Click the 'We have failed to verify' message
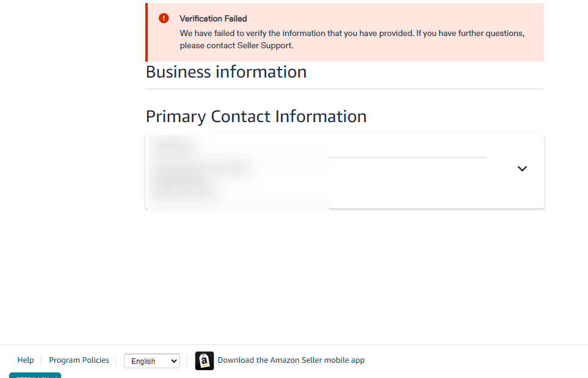The width and height of the screenshot is (588, 378). click(x=352, y=34)
